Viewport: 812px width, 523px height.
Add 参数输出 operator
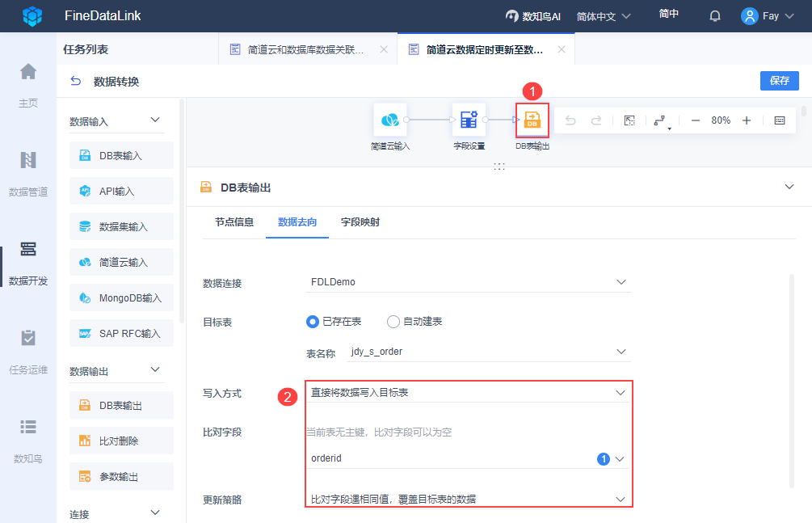[x=121, y=476]
